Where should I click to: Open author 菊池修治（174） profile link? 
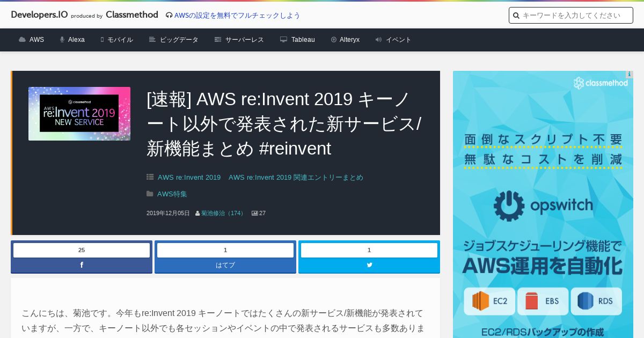(223, 214)
